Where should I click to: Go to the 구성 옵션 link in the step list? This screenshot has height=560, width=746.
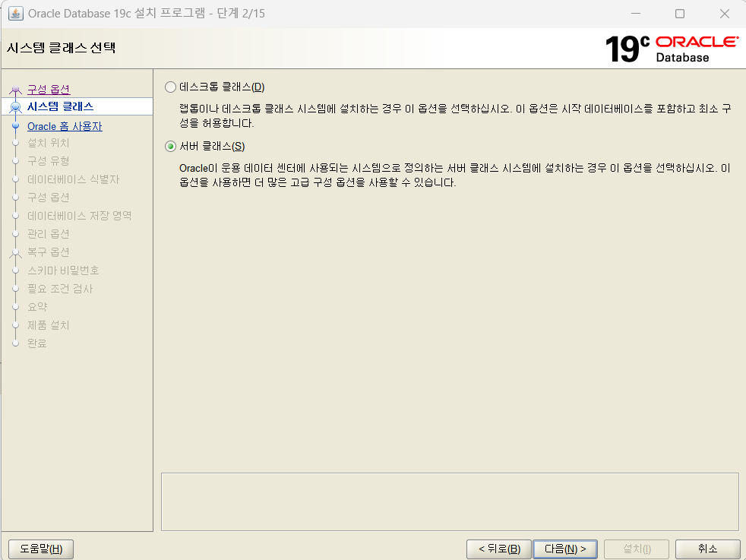[49, 89]
